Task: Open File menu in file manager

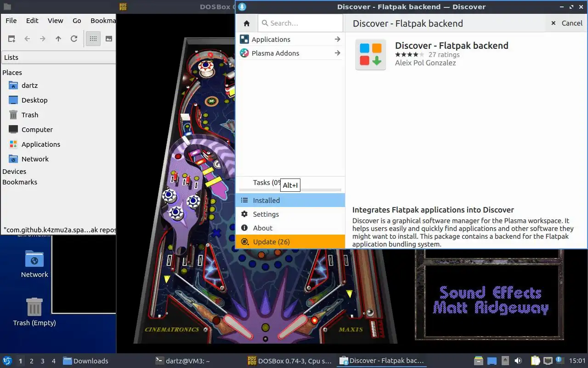Action: [11, 21]
